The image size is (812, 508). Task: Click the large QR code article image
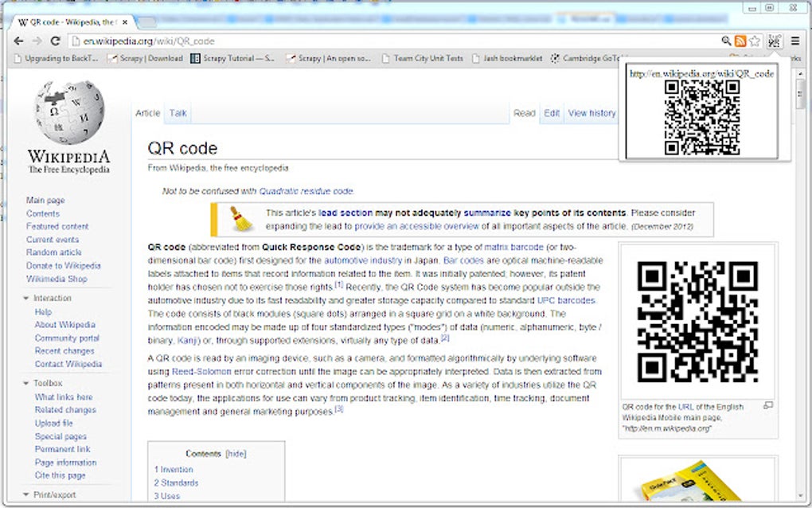pos(697,322)
